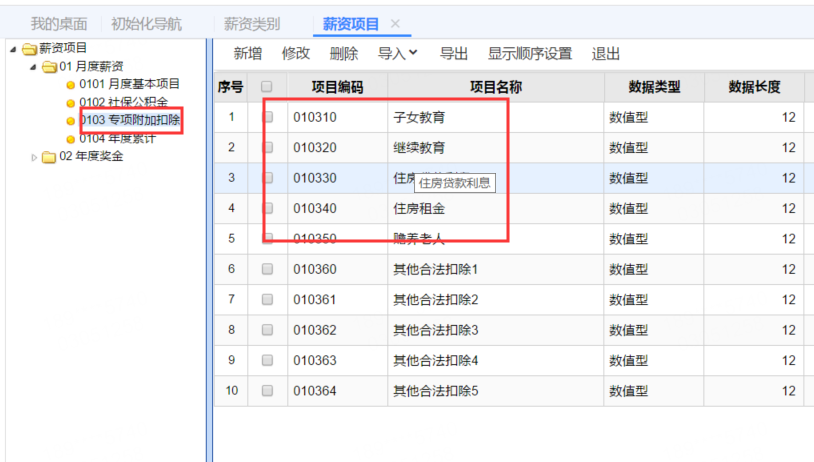Open the 导入 dropdown menu

(x=397, y=53)
